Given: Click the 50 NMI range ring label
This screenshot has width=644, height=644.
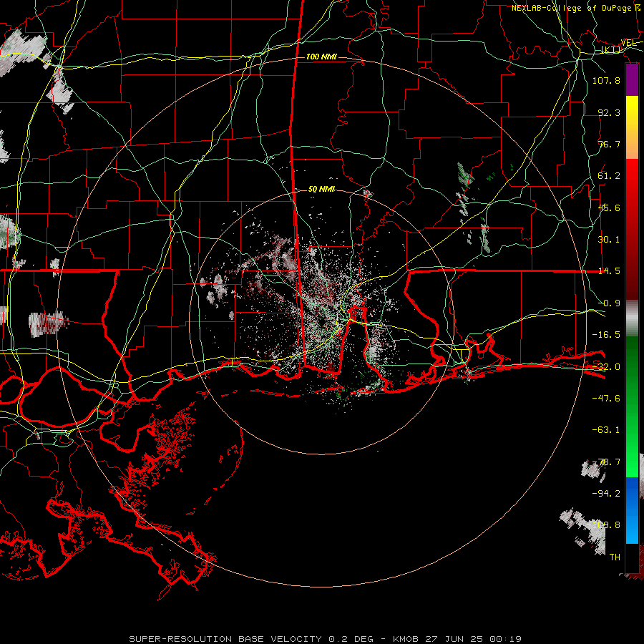Looking at the screenshot, I should click(x=321, y=189).
